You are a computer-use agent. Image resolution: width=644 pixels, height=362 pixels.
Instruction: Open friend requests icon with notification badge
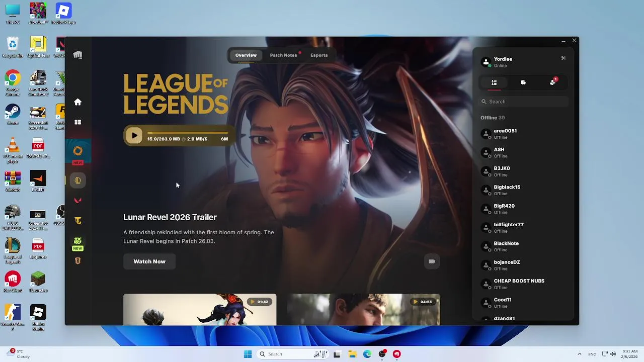(x=553, y=82)
